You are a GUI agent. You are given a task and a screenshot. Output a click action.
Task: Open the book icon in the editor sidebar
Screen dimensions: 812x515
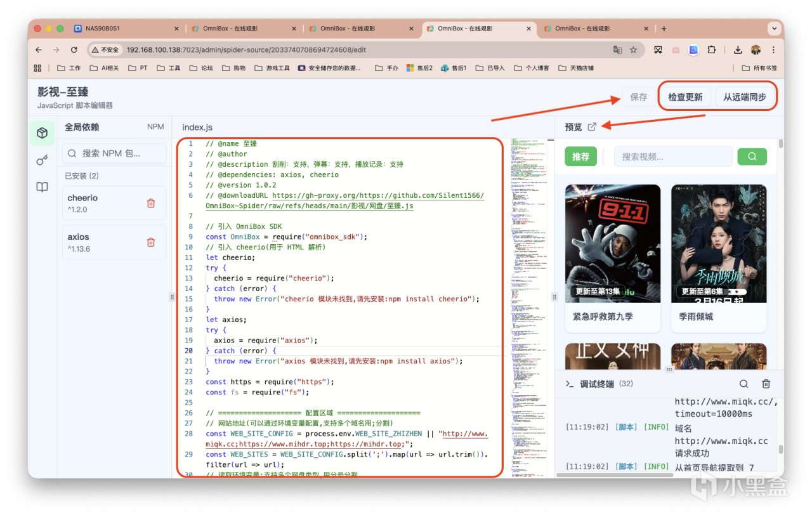pos(42,187)
